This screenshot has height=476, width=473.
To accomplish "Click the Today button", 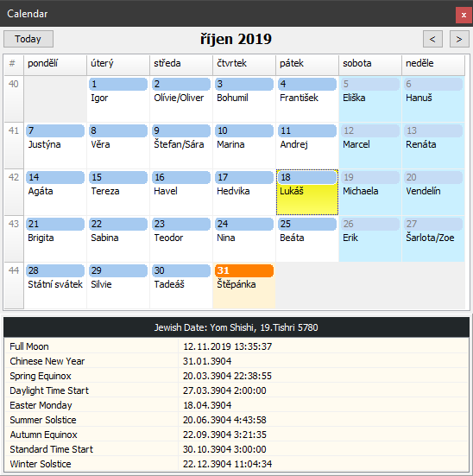I will 28,39.
